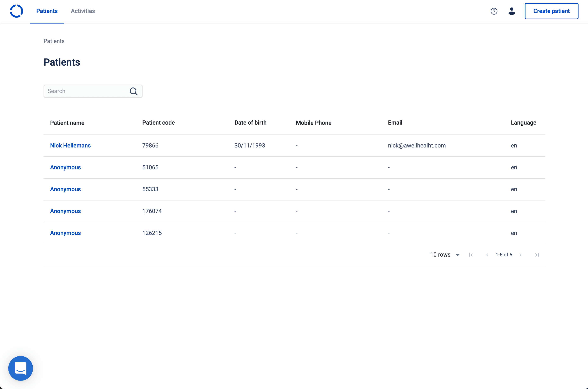588x389 pixels.
Task: Click the search magnifier icon
Action: point(133,91)
